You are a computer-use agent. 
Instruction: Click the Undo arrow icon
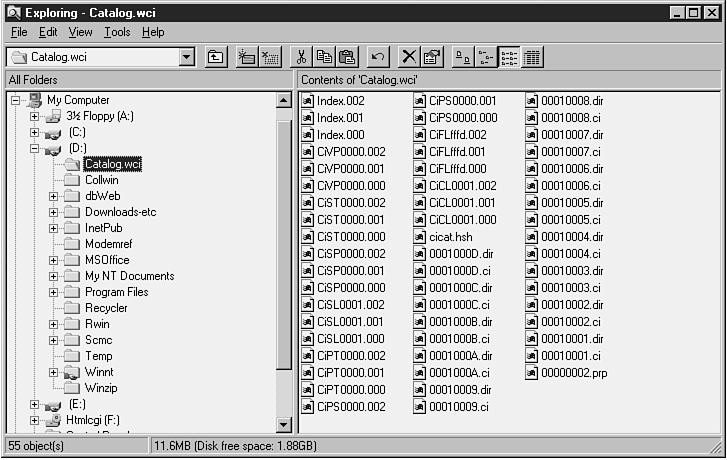[x=377, y=57]
